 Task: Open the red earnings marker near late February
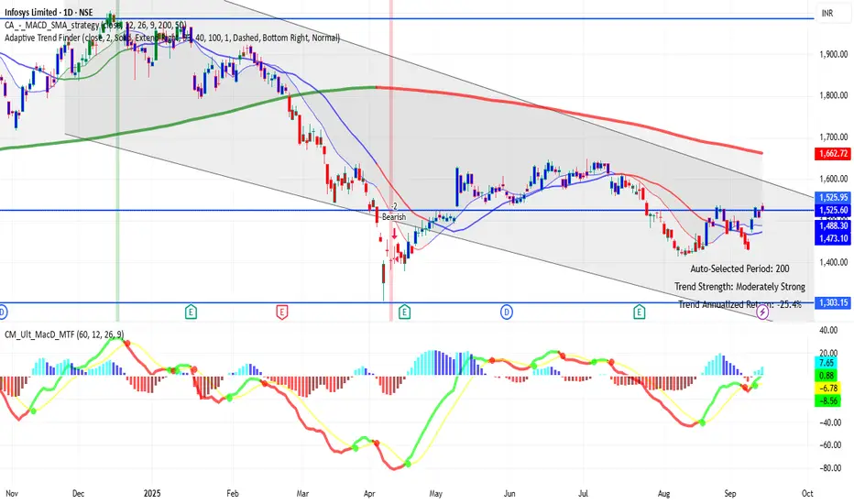click(x=281, y=312)
